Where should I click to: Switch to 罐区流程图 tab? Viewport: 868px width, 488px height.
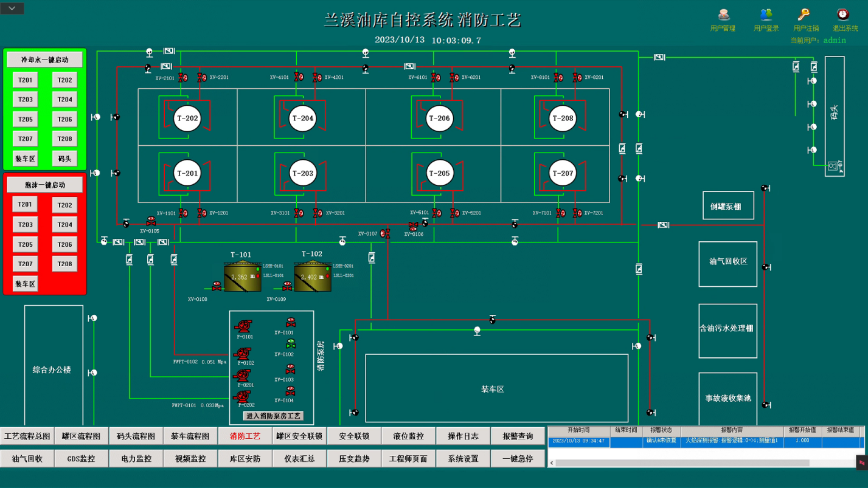tap(82, 436)
